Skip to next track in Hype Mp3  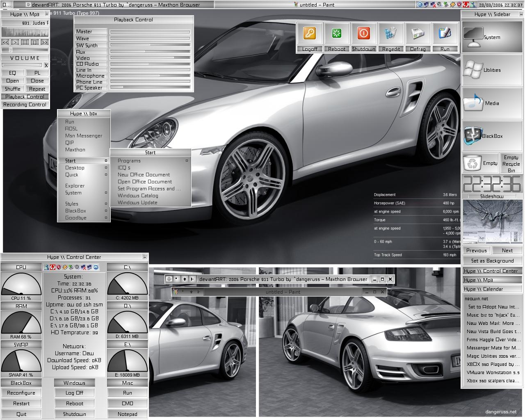44,42
